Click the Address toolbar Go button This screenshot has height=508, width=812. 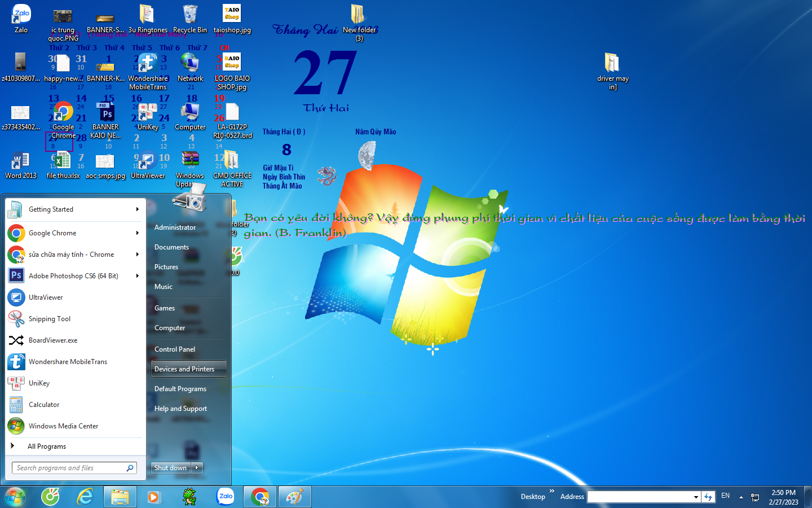708,497
